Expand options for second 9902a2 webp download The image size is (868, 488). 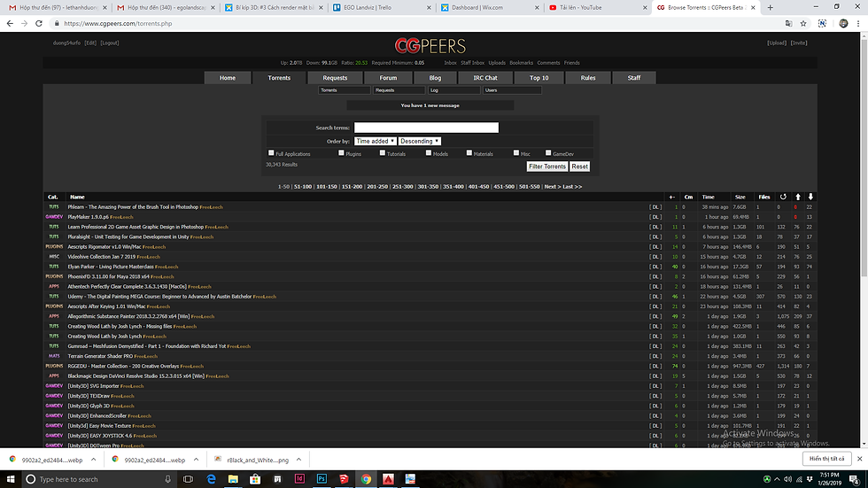196,460
